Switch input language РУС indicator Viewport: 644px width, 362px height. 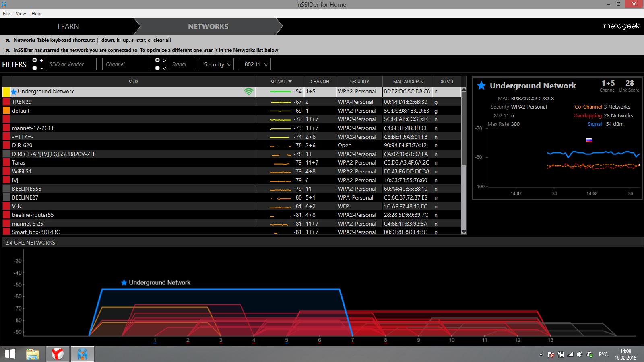click(x=603, y=354)
